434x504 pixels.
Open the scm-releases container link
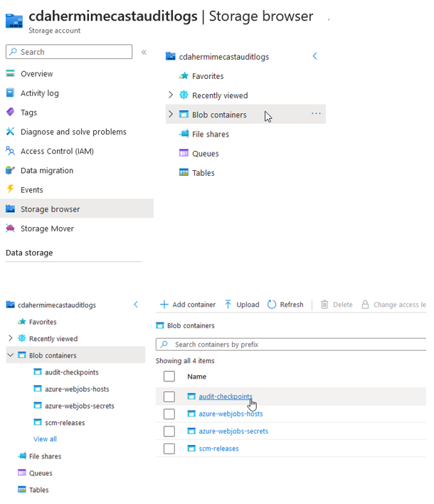pos(218,448)
